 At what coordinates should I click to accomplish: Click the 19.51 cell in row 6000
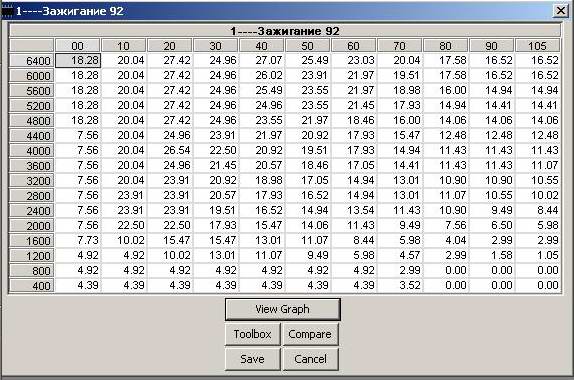click(x=399, y=75)
